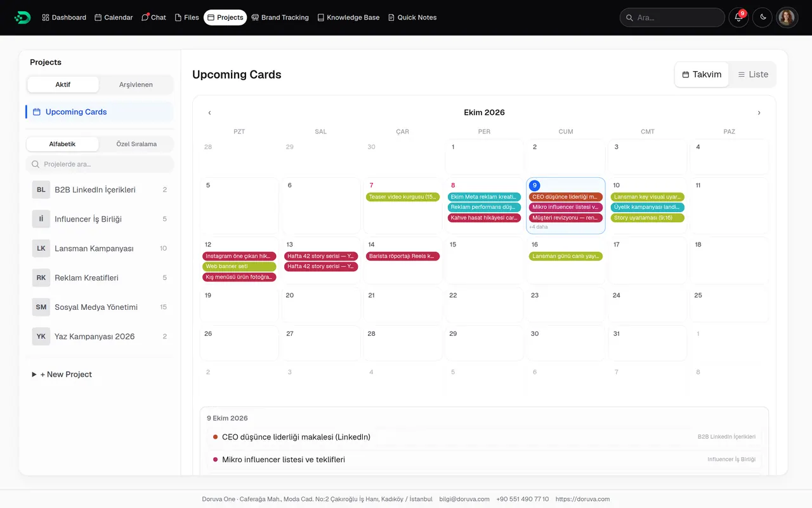Click the search field in top bar
This screenshot has height=508, width=812.
pos(672,17)
